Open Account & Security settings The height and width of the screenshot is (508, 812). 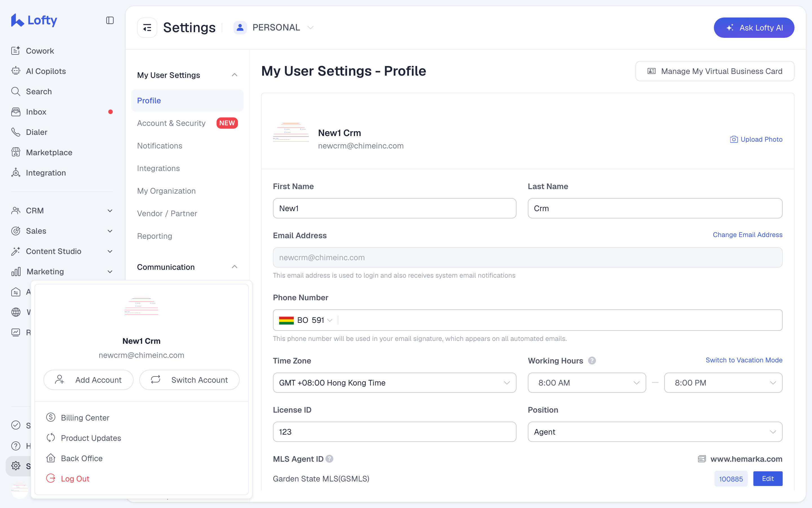click(x=187, y=123)
